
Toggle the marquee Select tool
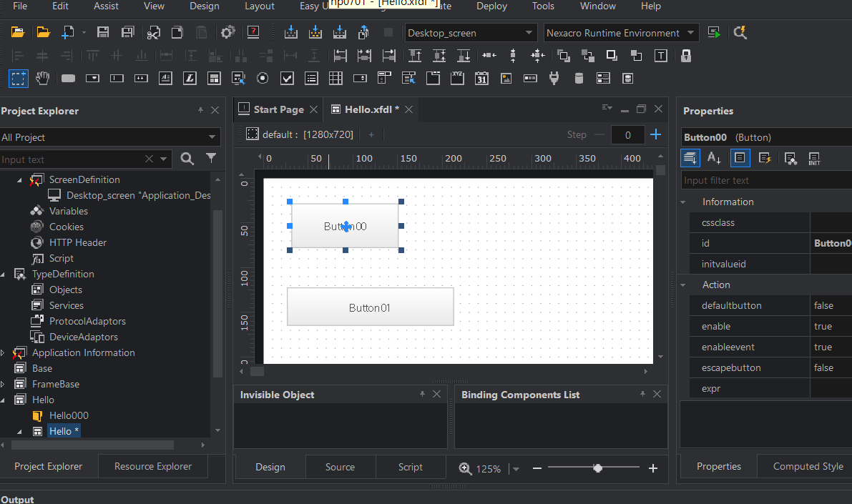click(x=18, y=78)
